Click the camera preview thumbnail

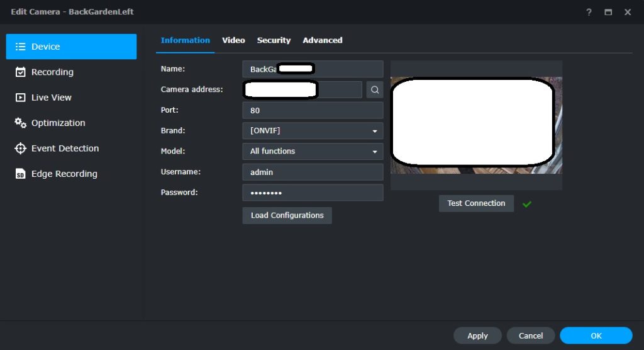coord(476,125)
